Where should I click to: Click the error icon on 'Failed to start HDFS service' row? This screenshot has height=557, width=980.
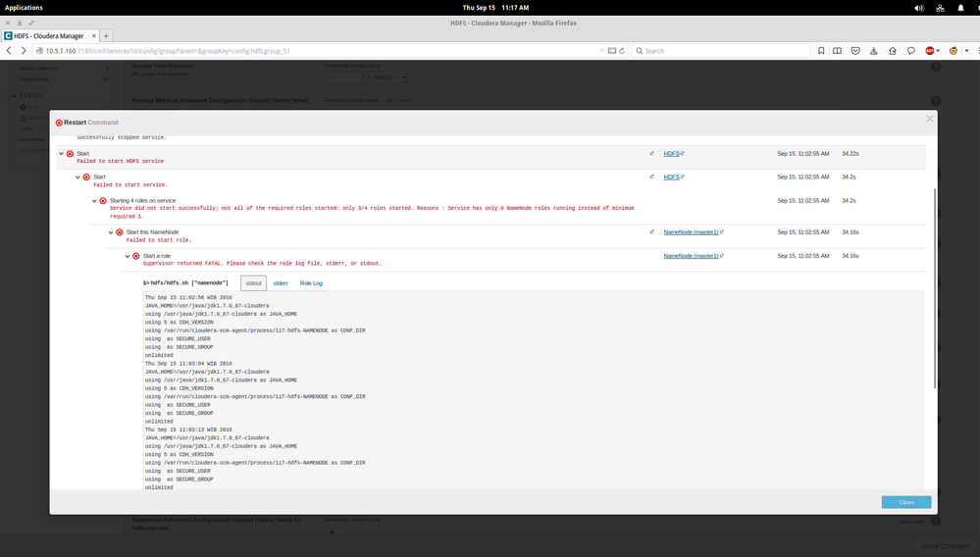point(70,154)
